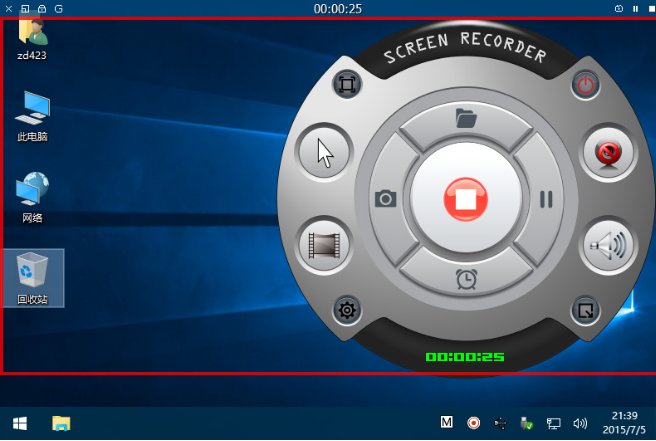Toggle mouse cursor capture button
Image resolution: width=656 pixels, height=441 pixels.
coord(324,152)
